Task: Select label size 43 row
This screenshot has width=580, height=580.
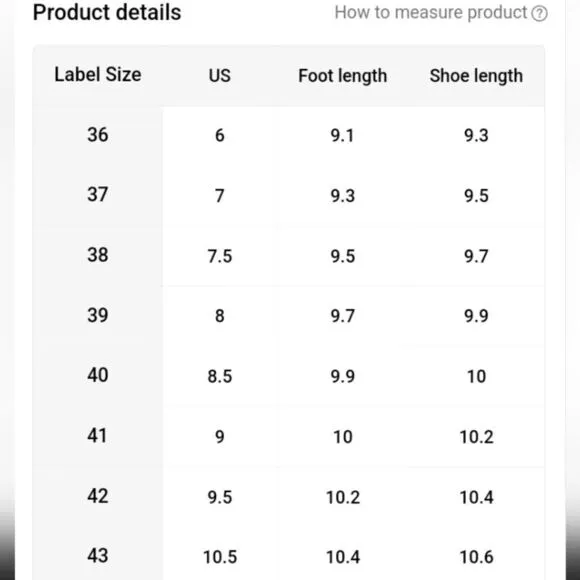Action: (289, 553)
